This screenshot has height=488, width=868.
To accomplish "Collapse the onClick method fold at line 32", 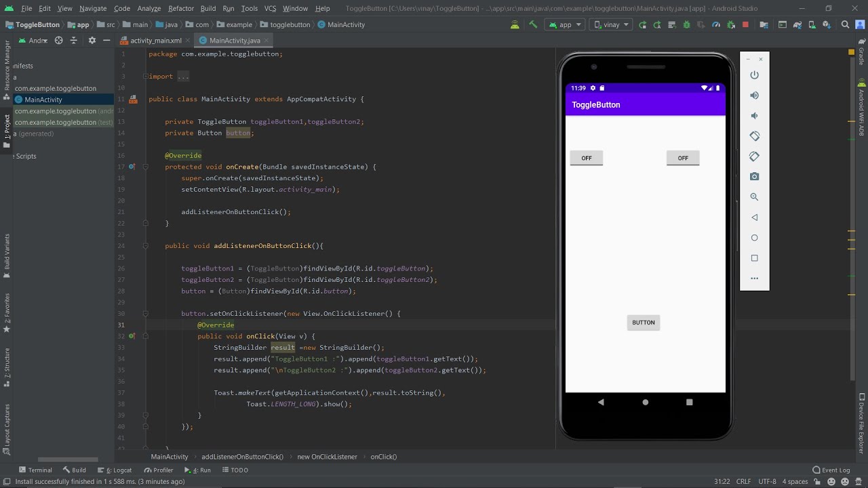I will [145, 336].
